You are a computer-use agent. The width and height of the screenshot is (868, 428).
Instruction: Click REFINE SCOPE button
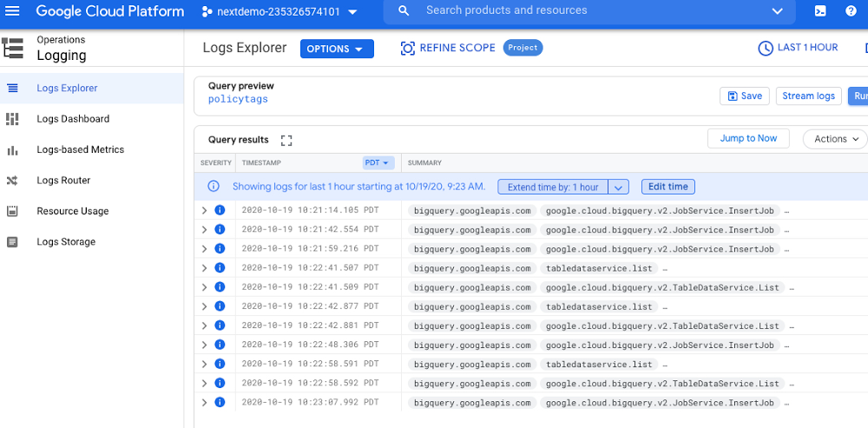tap(448, 48)
